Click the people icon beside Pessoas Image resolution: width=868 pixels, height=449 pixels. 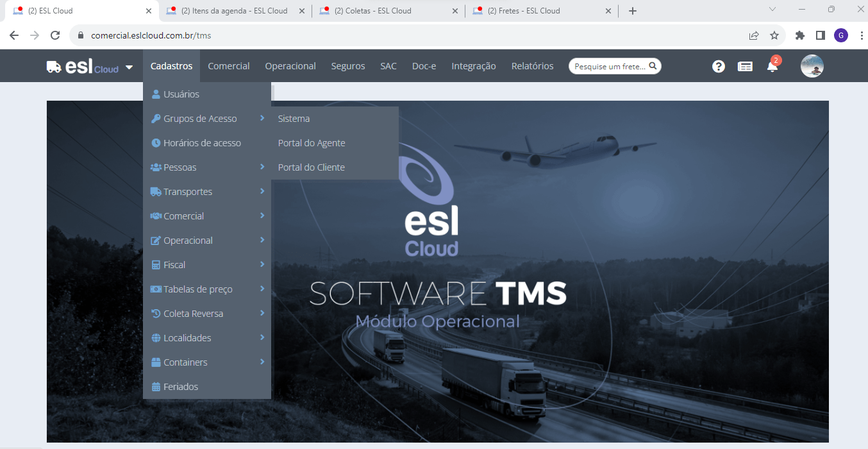click(x=156, y=167)
